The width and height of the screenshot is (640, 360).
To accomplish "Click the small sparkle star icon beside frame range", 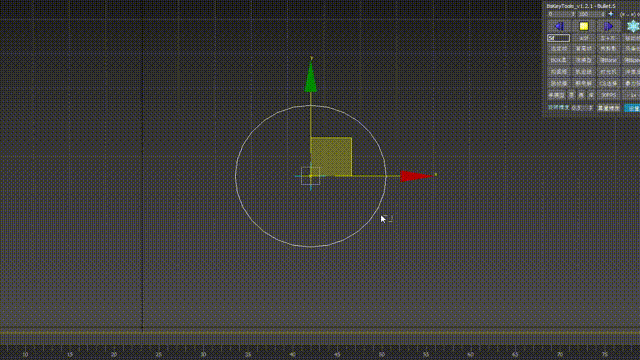I will 611,14.
